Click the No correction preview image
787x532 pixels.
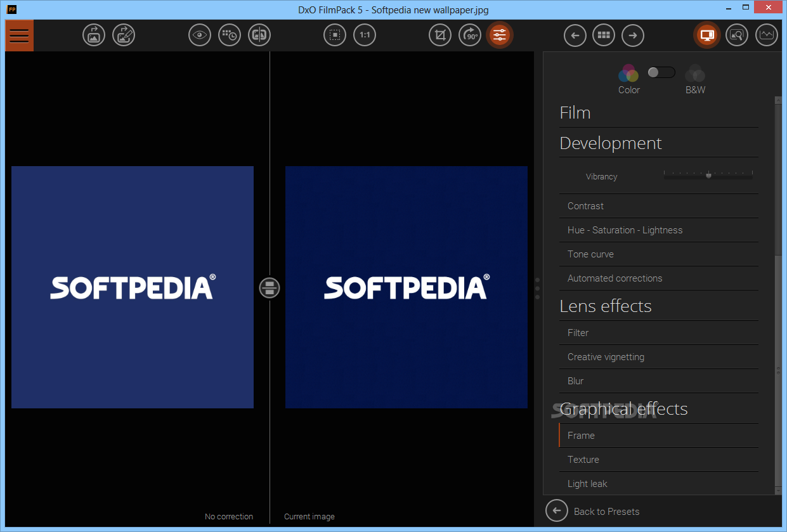(x=133, y=287)
